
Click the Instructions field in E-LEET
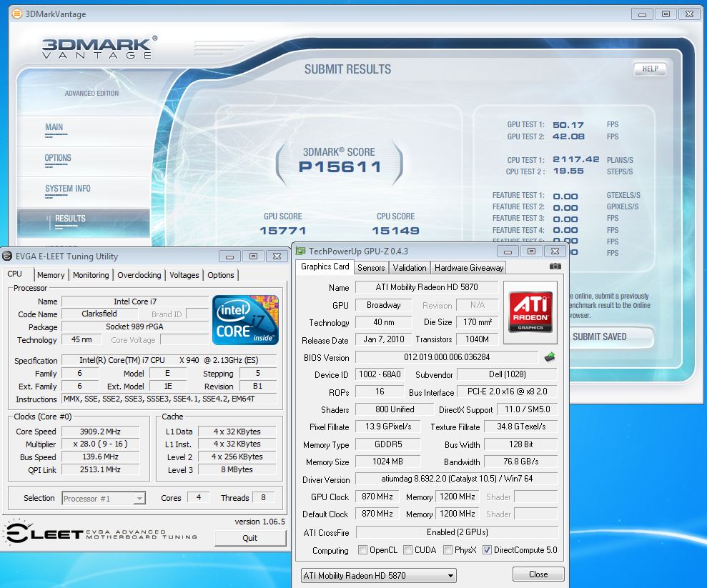pyautogui.click(x=169, y=399)
